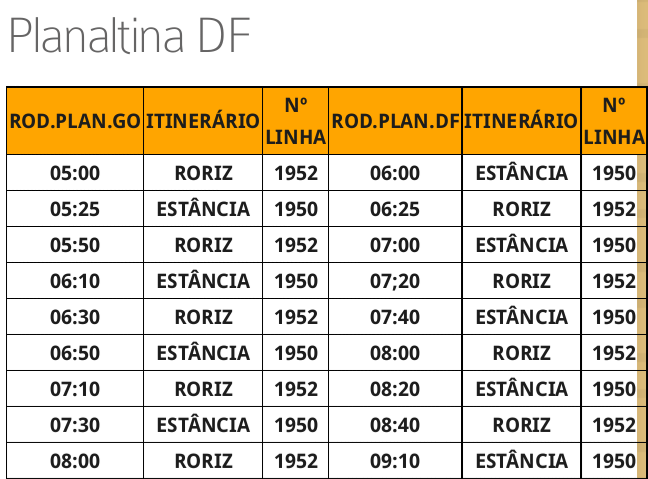This screenshot has width=648, height=479.
Task: Click the 07:10 time cell
Action: coord(75,389)
